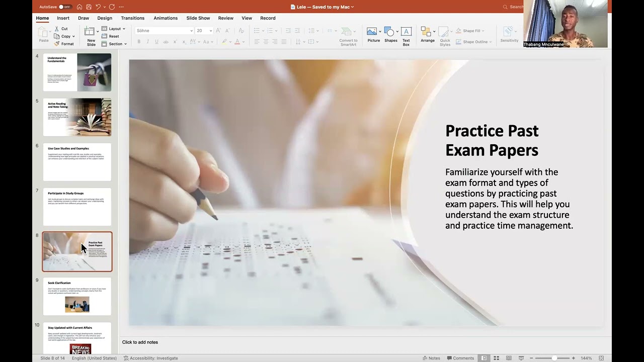
Task: Click English (United States) language indicator
Action: coord(94,358)
